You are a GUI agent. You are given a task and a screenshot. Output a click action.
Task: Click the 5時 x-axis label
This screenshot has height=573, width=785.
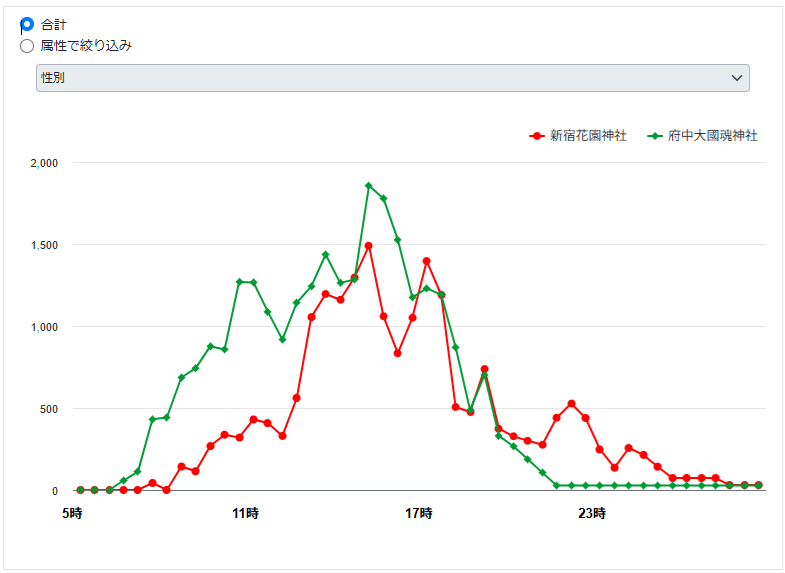click(x=72, y=514)
